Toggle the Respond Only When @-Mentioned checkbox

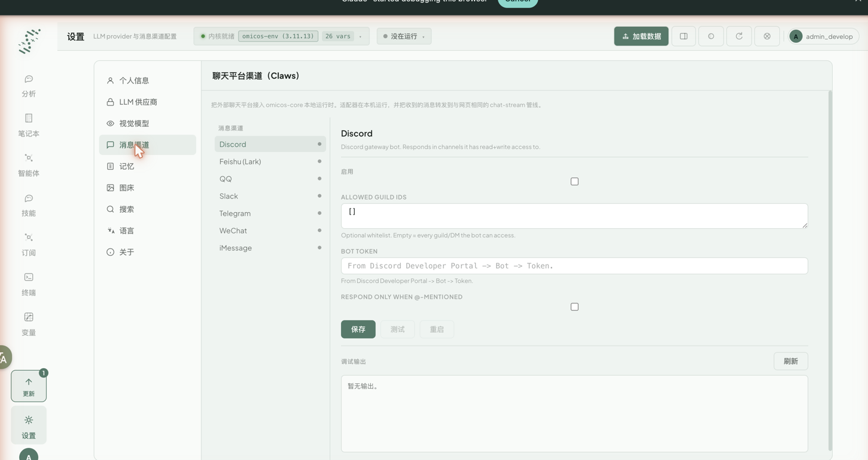click(x=575, y=307)
